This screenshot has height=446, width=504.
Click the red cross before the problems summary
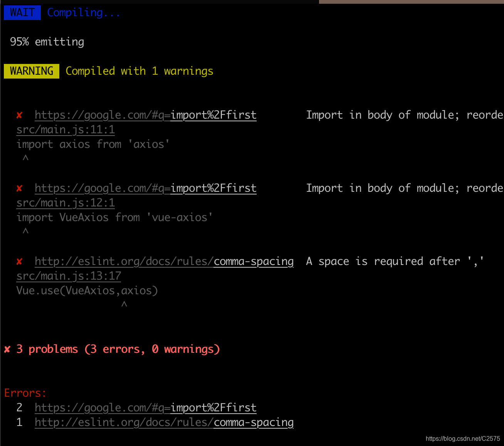pyautogui.click(x=7, y=349)
